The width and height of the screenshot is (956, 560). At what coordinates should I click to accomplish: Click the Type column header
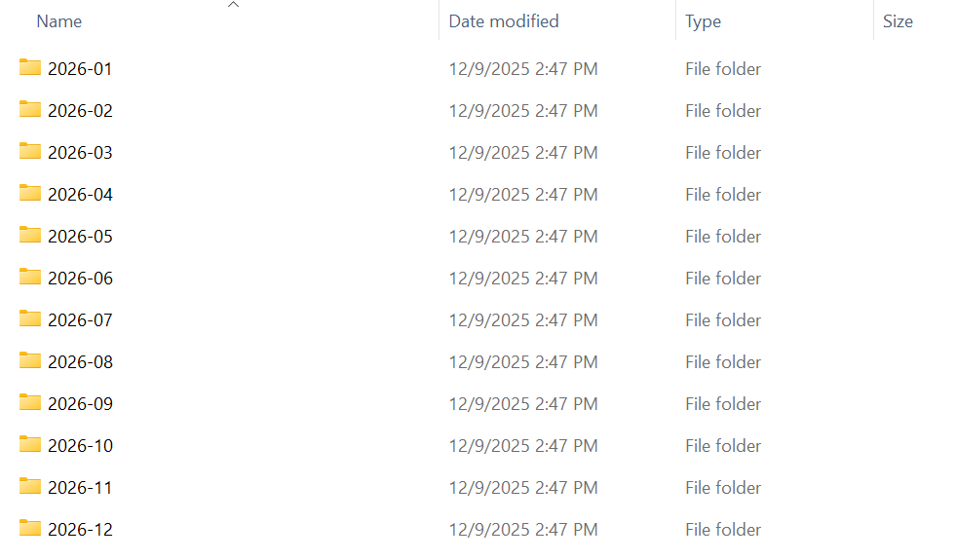(703, 21)
